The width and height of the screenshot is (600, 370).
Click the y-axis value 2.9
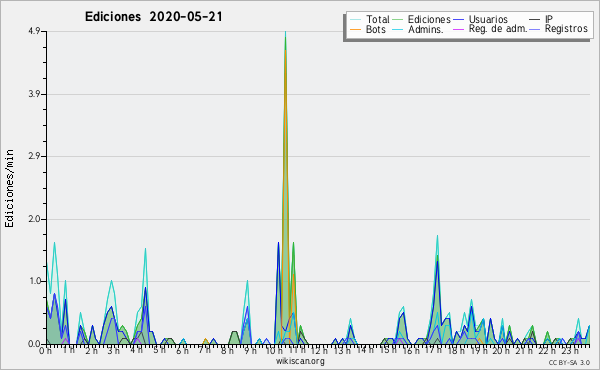34,156
